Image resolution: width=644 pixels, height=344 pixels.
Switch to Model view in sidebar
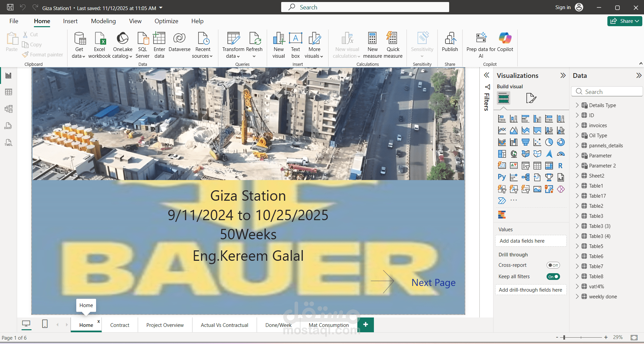[x=9, y=109]
